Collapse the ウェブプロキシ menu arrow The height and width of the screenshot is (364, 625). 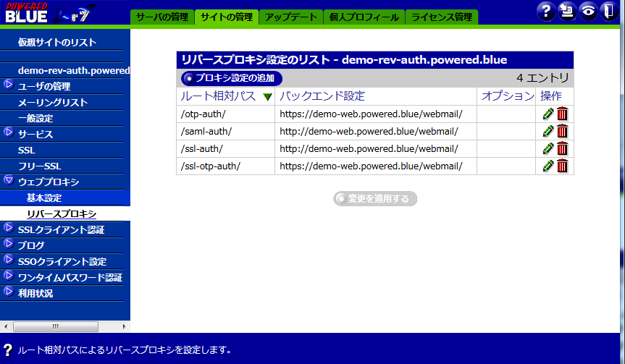9,180
